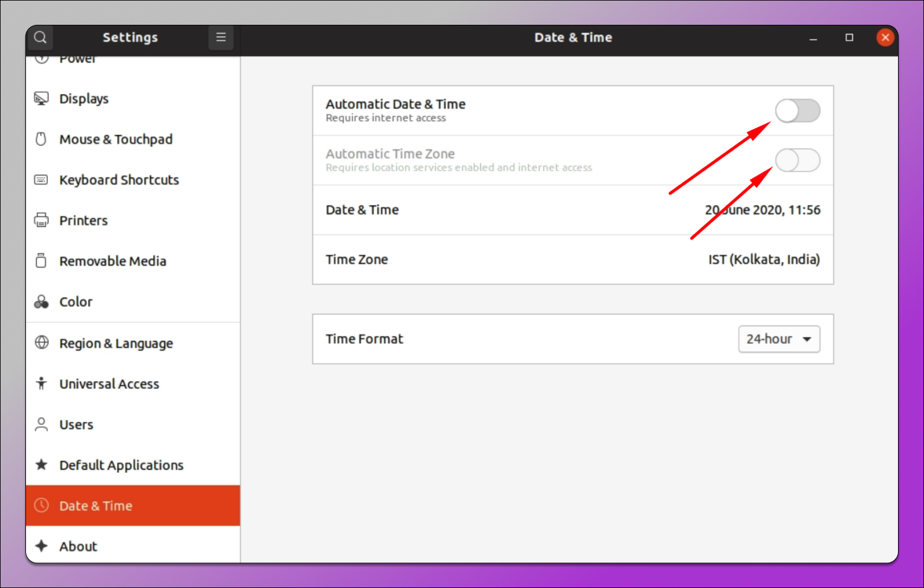Image resolution: width=924 pixels, height=588 pixels.
Task: Click the Universal Access icon
Action: click(x=41, y=384)
